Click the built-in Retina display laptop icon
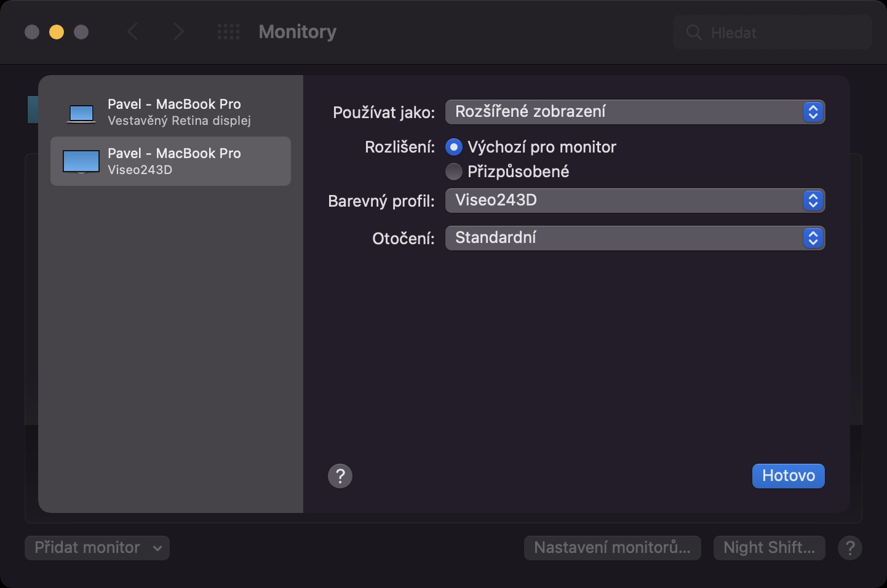 [81, 113]
